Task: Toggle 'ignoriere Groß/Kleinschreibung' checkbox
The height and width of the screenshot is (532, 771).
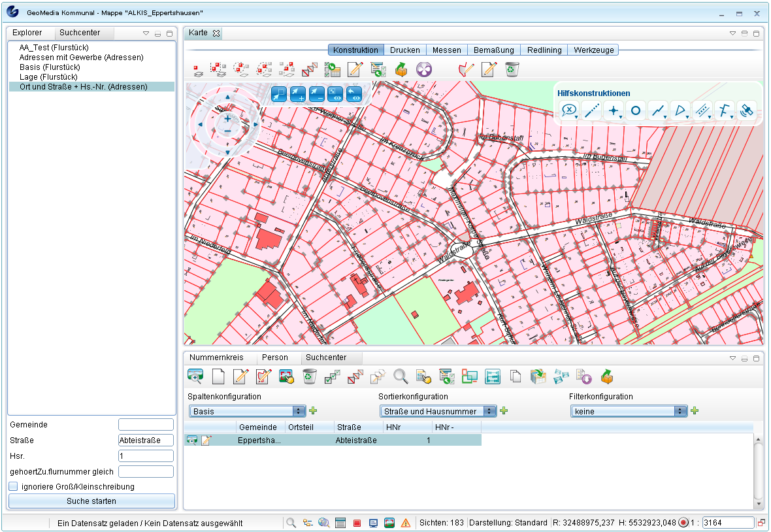Action: (13, 486)
